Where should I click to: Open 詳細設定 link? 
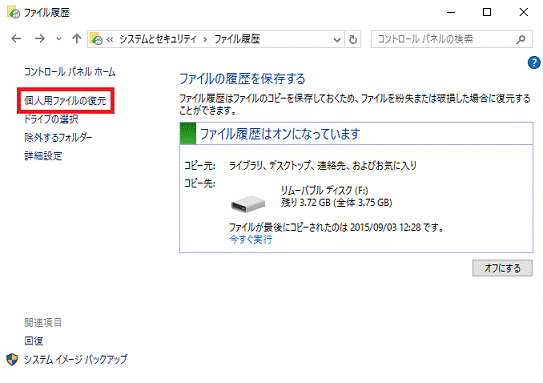(x=43, y=156)
